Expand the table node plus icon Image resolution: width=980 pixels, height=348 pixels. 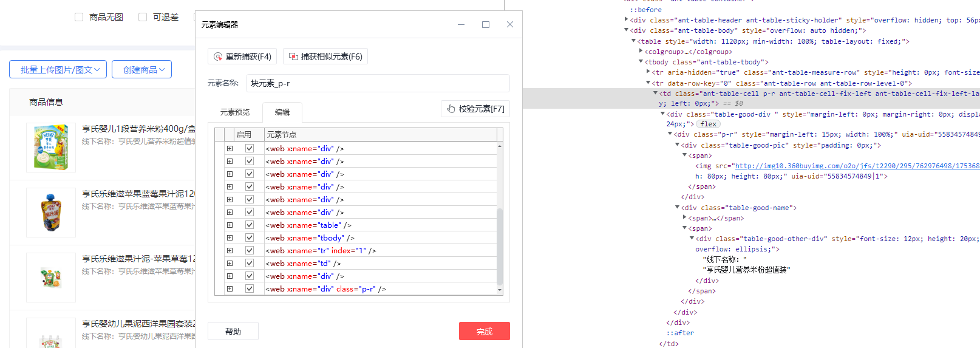pyautogui.click(x=230, y=225)
